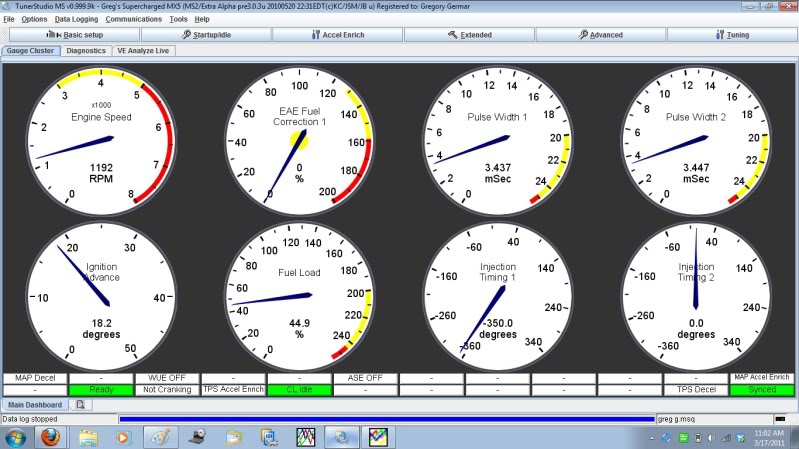
Task: Click the Pulse Width 1 gauge
Action: 497,141
